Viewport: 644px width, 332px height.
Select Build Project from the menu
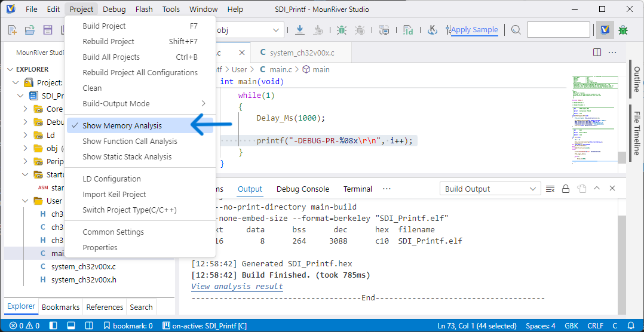tap(140, 26)
